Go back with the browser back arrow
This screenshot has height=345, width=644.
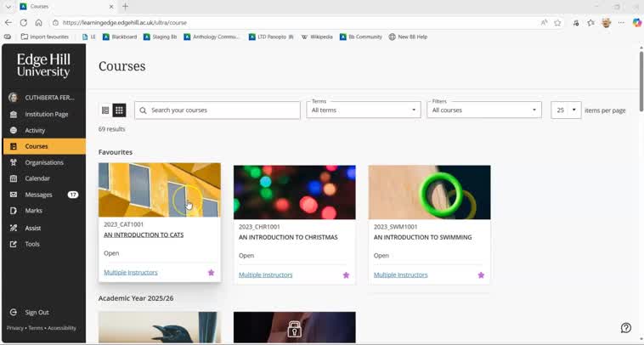point(8,23)
